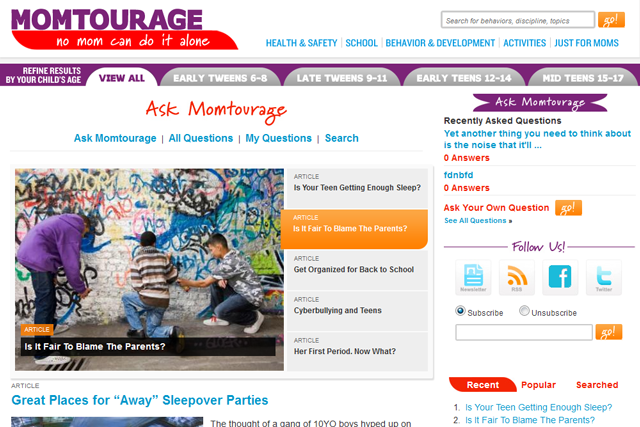Open Behavior & Development menu
The height and width of the screenshot is (427, 640).
440,43
